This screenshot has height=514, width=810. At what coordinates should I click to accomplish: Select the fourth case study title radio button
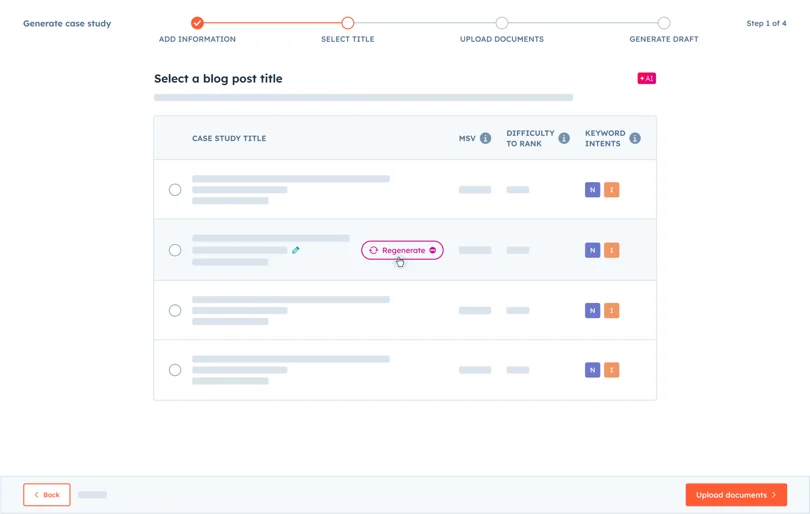(175, 370)
